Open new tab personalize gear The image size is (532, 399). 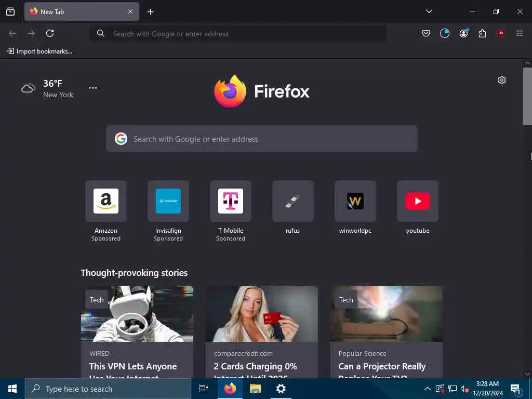coord(502,80)
